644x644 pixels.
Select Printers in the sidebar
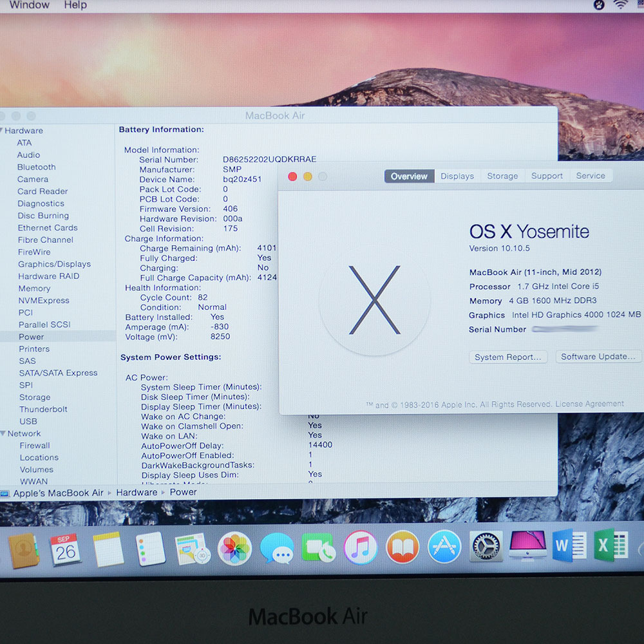[x=34, y=348]
